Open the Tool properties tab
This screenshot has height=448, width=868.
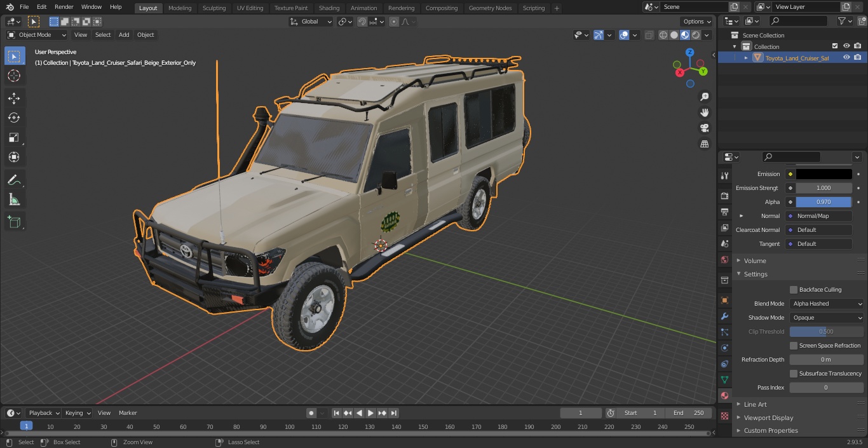tap(724, 175)
